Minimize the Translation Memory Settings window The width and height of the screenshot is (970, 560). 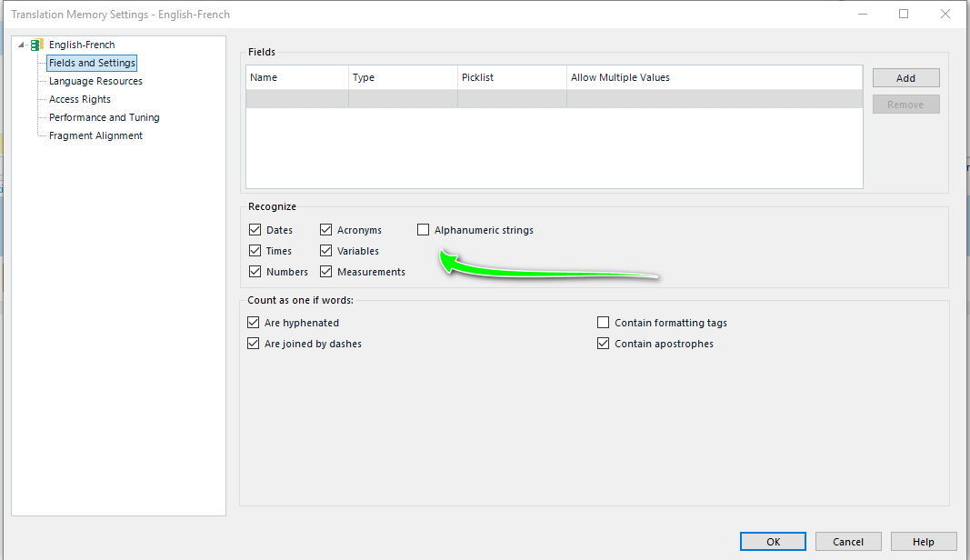[863, 14]
